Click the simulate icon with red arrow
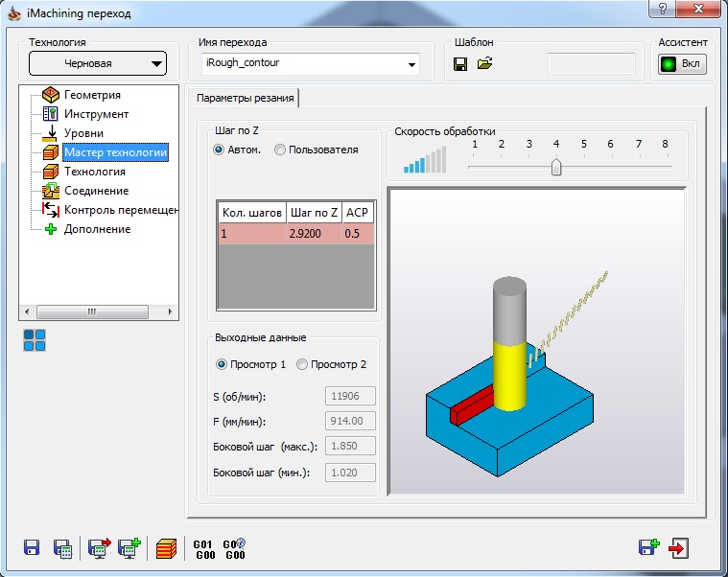The width and height of the screenshot is (728, 577). point(100,548)
